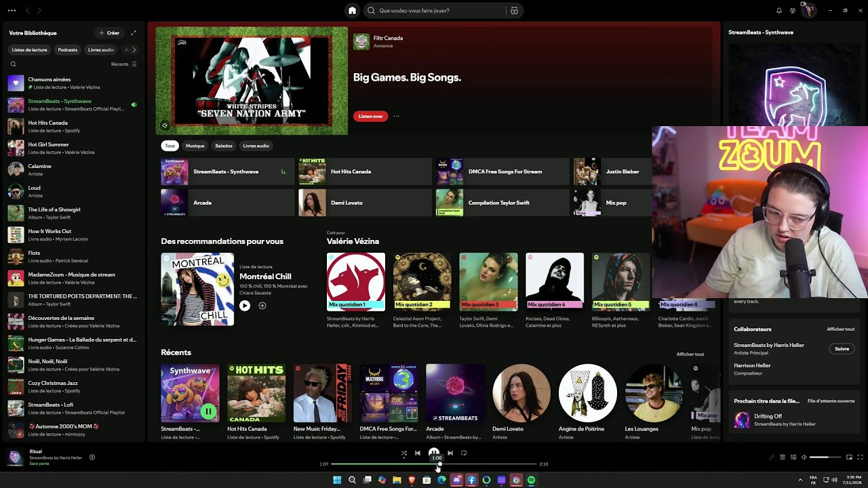
Task: Toggle repeat mode
Action: click(464, 453)
